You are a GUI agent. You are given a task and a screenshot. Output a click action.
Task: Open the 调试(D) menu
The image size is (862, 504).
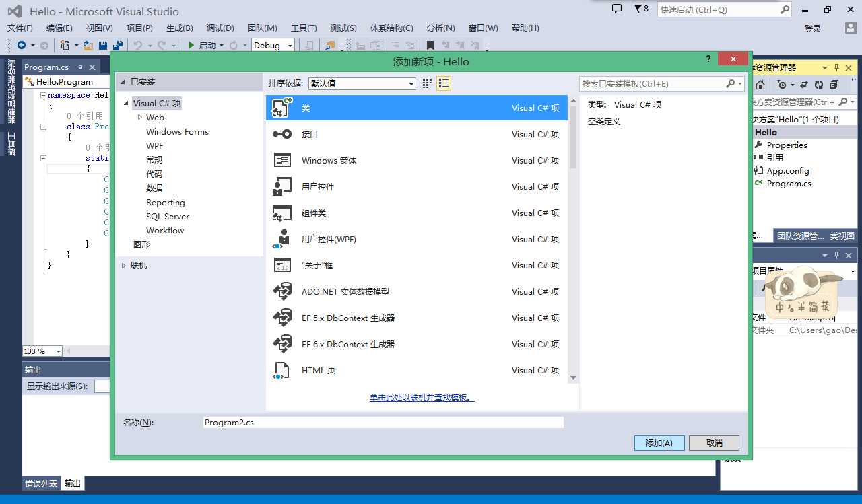(x=220, y=28)
